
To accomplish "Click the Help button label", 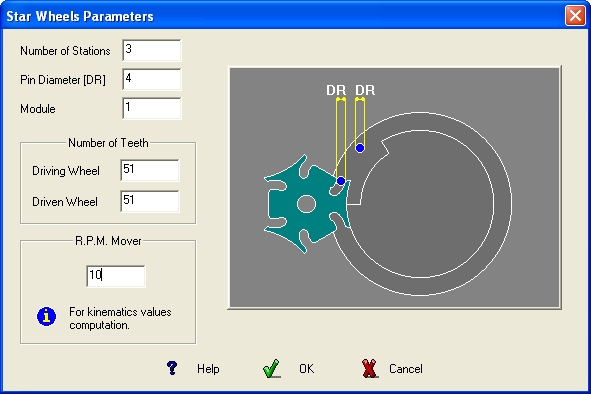I will pos(208,369).
